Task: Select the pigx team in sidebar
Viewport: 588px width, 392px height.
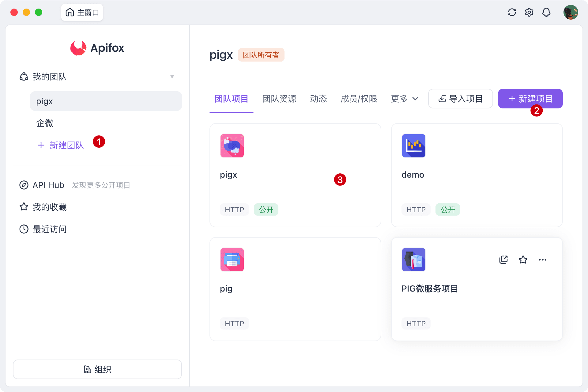Action: 106,101
